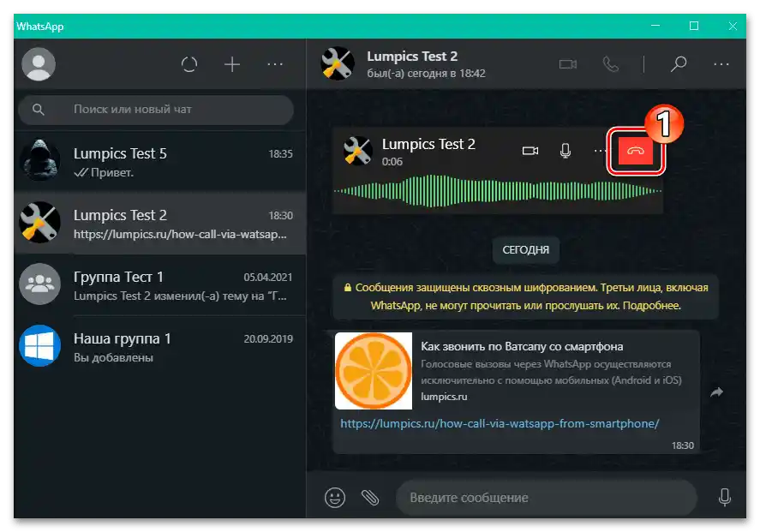Start video call from chat header
The image size is (760, 532).
click(x=567, y=64)
